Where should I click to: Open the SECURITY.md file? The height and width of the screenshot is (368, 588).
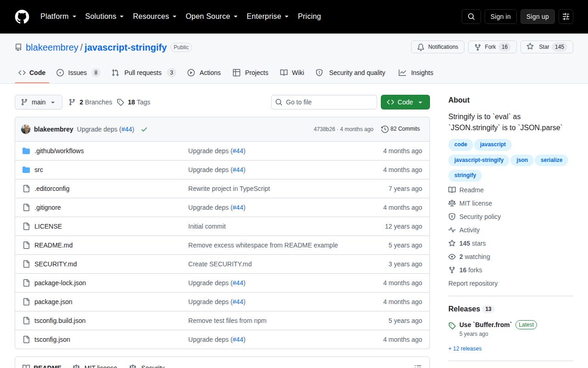pos(56,264)
